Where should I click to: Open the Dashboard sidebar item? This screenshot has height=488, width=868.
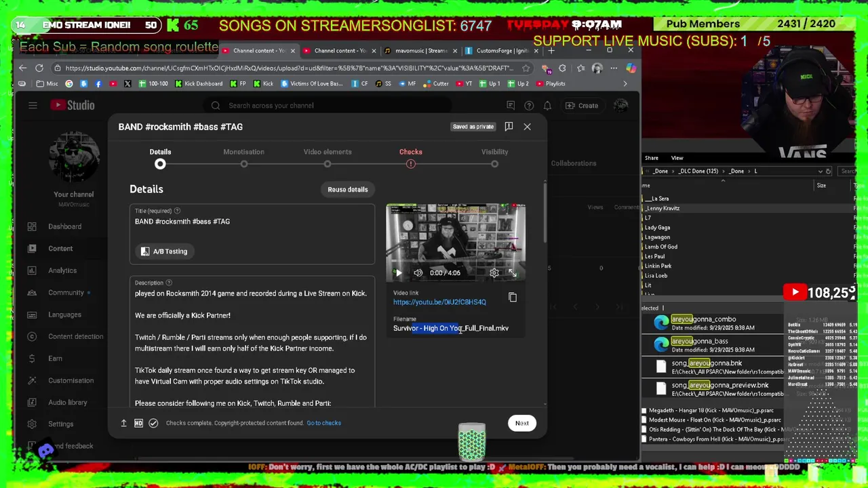pos(64,226)
